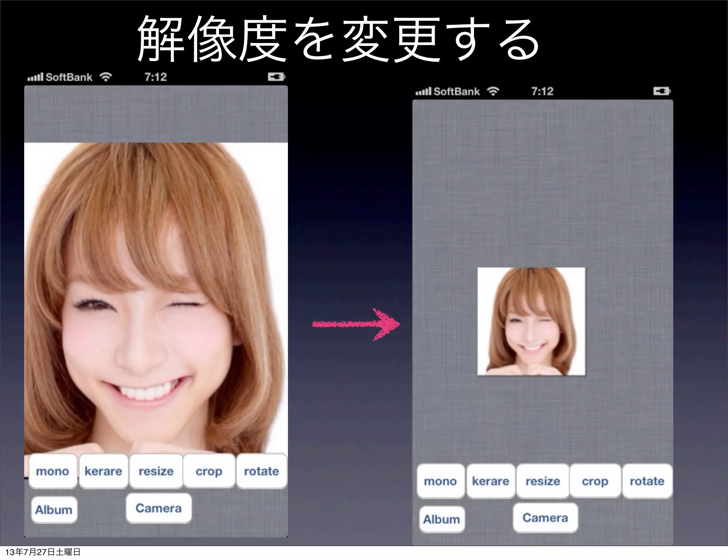Viewport: 728px width, 560px height.
Task: Click left phone battery icon
Action: 276,77
